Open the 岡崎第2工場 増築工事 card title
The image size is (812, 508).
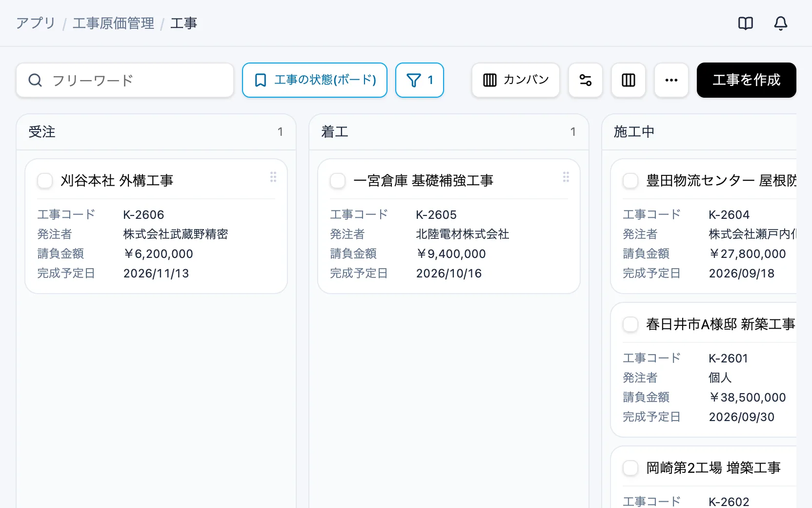pos(713,468)
